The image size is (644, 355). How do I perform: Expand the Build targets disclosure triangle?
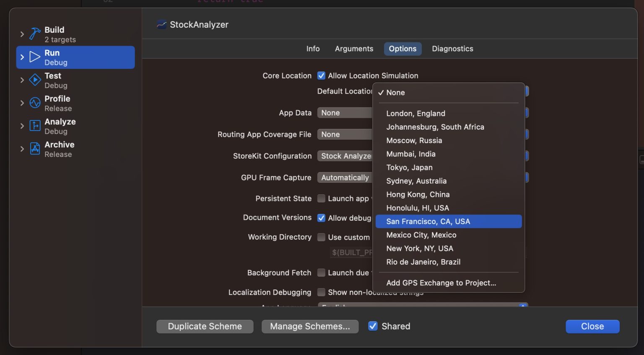22,34
